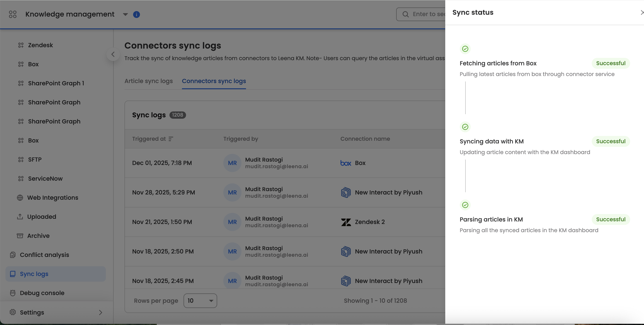The image size is (644, 325).
Task: Click the Archive box icon
Action: [20, 236]
